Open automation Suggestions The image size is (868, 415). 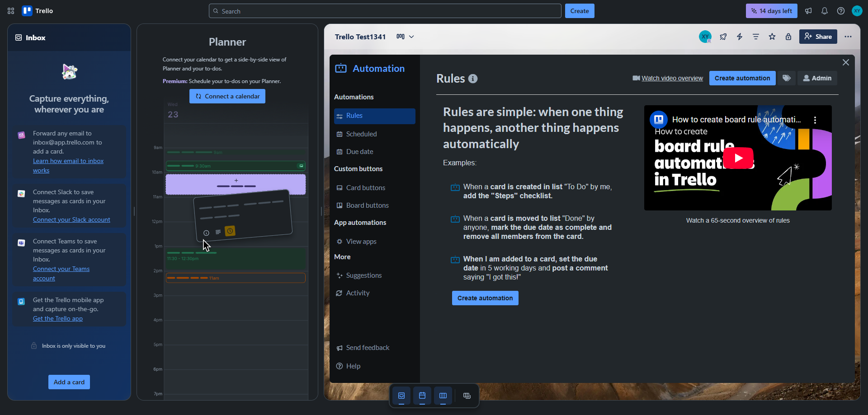pyautogui.click(x=375, y=275)
